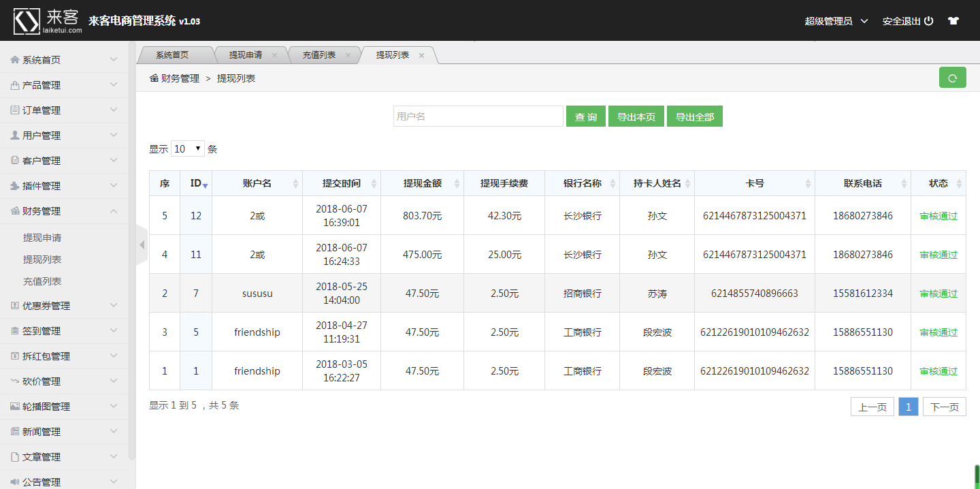
Task: Sort table by 状态 column
Action: tap(938, 183)
